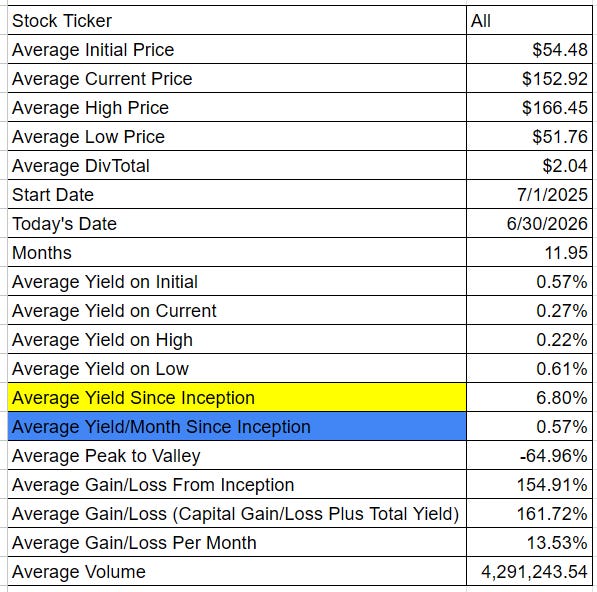Click the Start Date cell 7/1/2025
Viewport: 597px width, 592px height.
click(529, 194)
